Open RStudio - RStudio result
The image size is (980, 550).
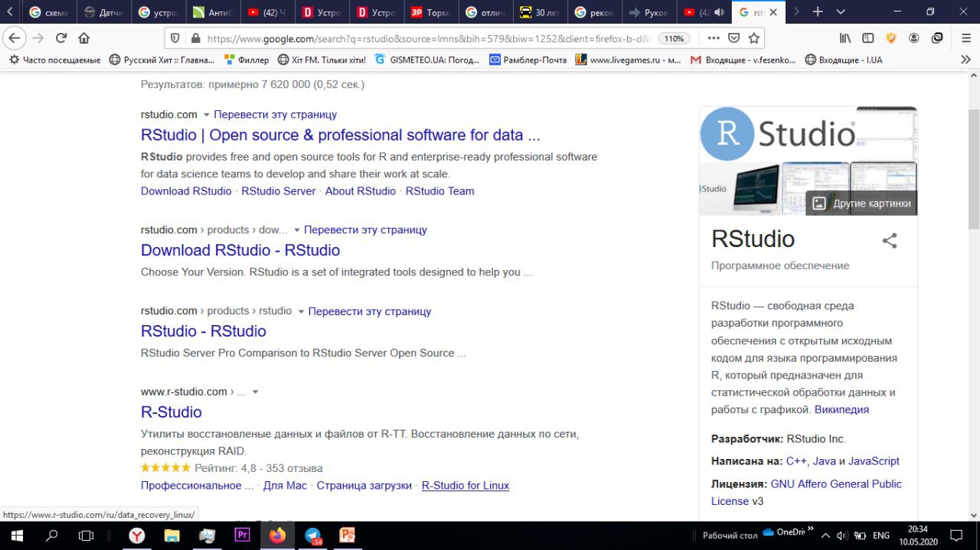(x=204, y=331)
